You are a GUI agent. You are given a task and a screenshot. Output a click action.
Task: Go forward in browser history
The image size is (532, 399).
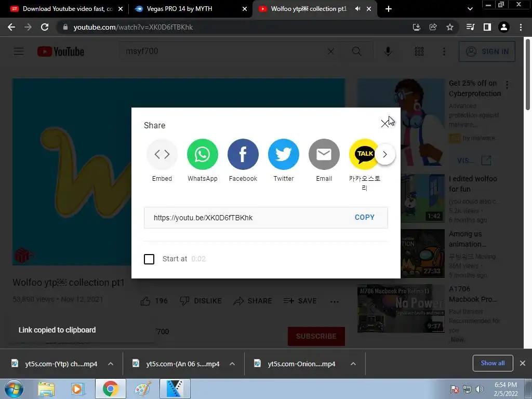28,27
